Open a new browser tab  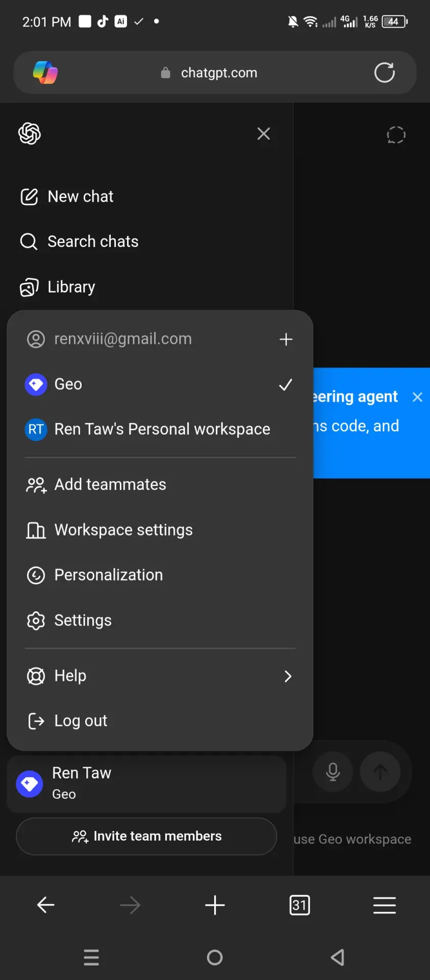215,905
